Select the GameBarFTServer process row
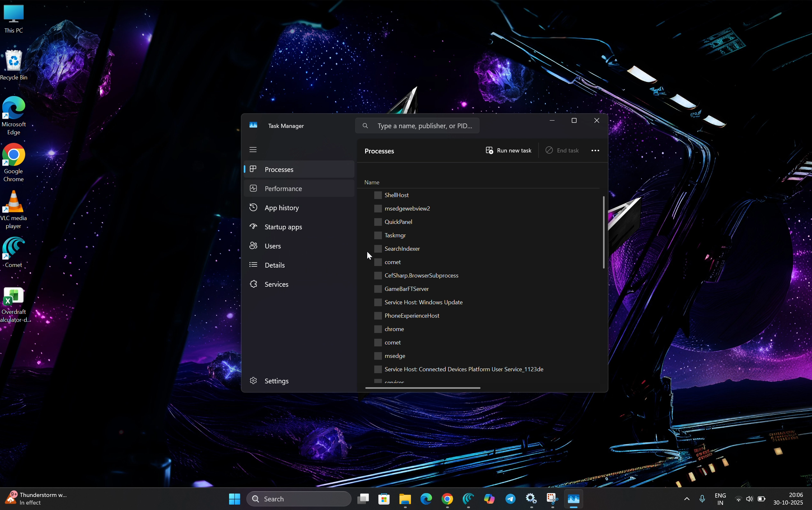 pos(406,289)
